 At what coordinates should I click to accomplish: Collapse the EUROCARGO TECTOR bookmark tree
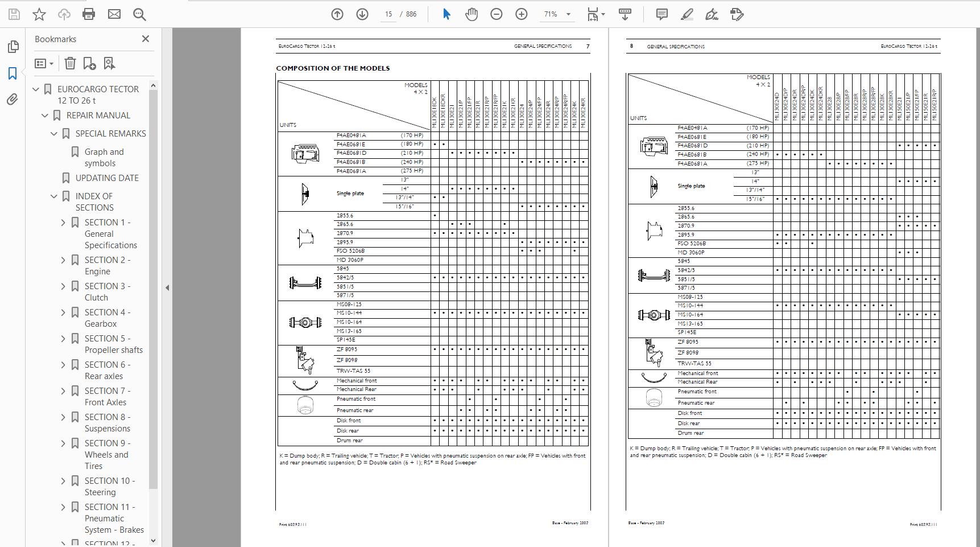click(x=36, y=89)
